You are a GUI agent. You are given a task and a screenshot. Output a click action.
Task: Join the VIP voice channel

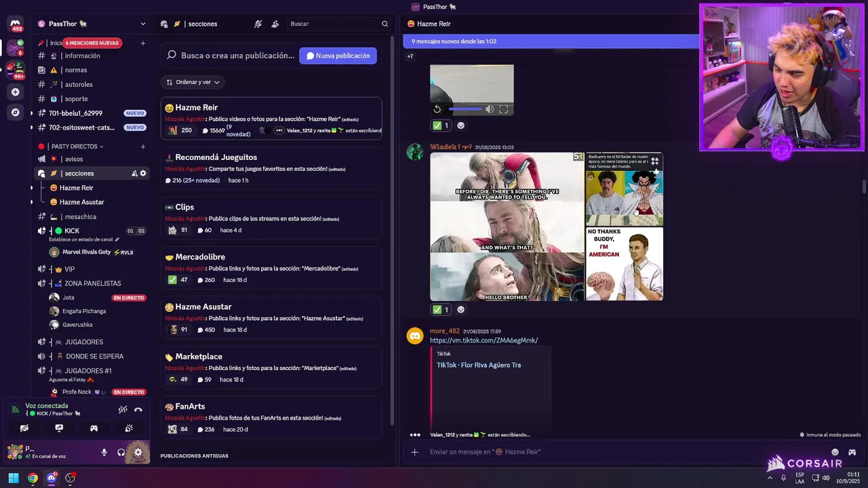tap(91, 269)
